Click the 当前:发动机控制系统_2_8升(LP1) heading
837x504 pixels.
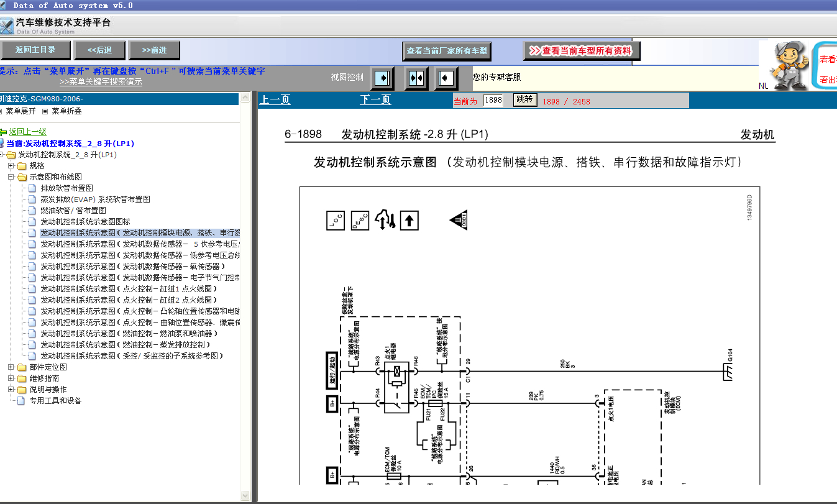(x=70, y=144)
